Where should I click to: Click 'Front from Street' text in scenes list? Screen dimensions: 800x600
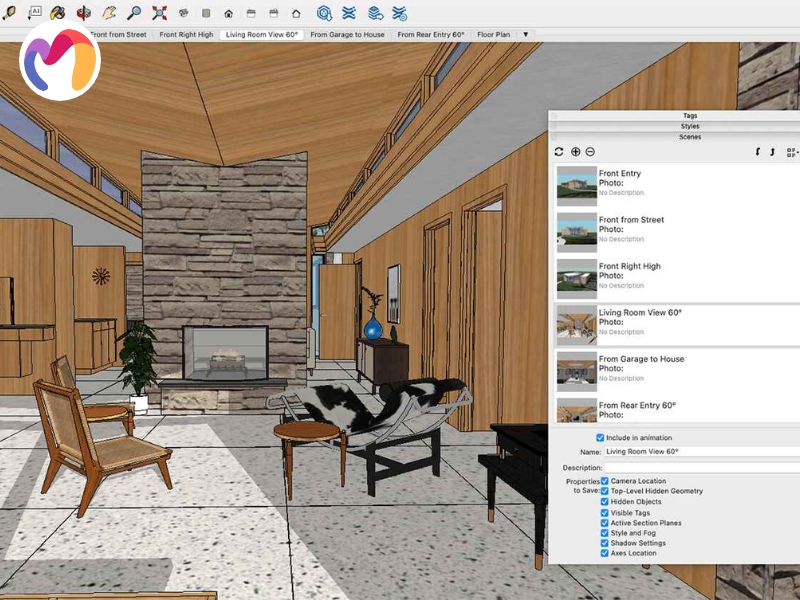631,220
